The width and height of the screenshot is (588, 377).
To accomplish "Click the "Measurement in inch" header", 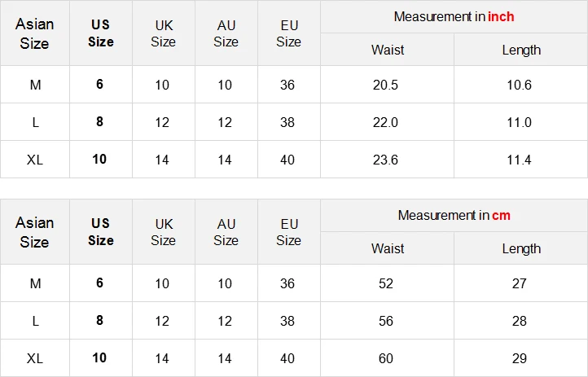I will [454, 16].
